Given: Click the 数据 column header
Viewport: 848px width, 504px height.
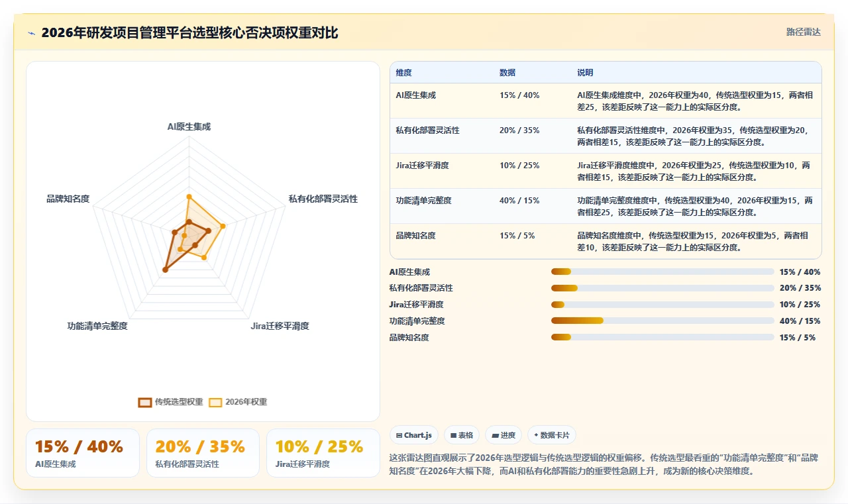Looking at the screenshot, I should point(507,73).
